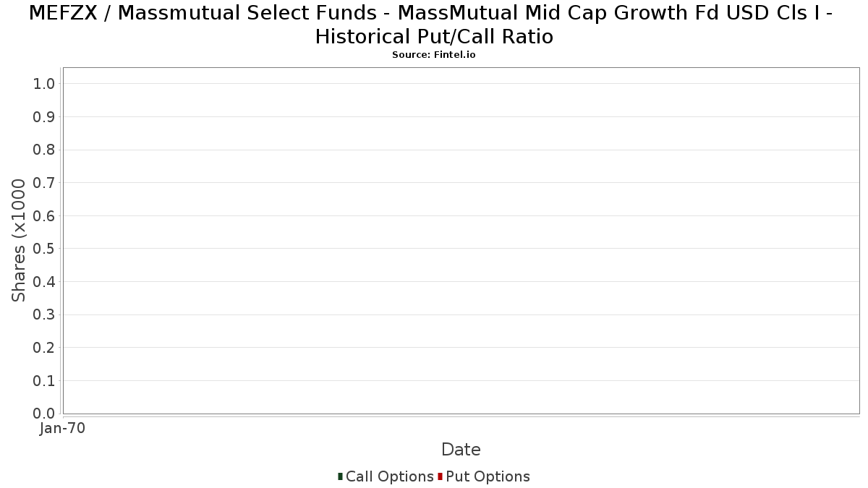Screen dimensions: 868x488
Task: Click the 0.5 y-axis tick label
Action: (44, 249)
